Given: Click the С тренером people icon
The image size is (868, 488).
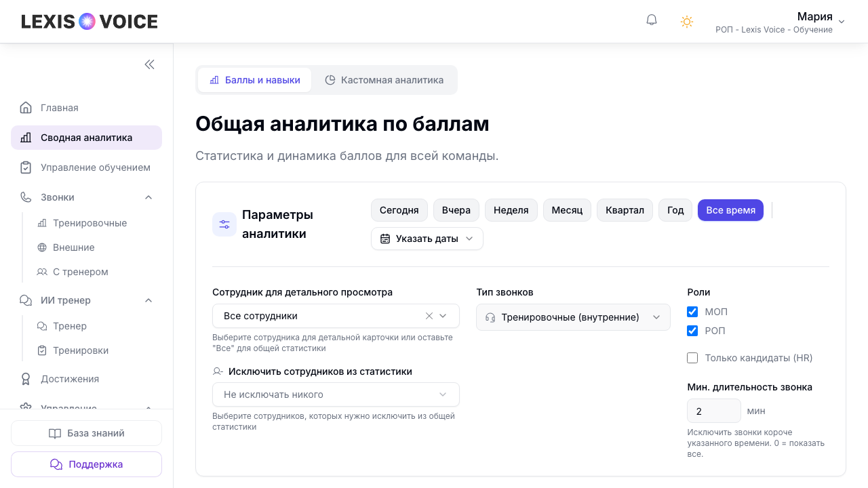Looking at the screenshot, I should pyautogui.click(x=42, y=272).
